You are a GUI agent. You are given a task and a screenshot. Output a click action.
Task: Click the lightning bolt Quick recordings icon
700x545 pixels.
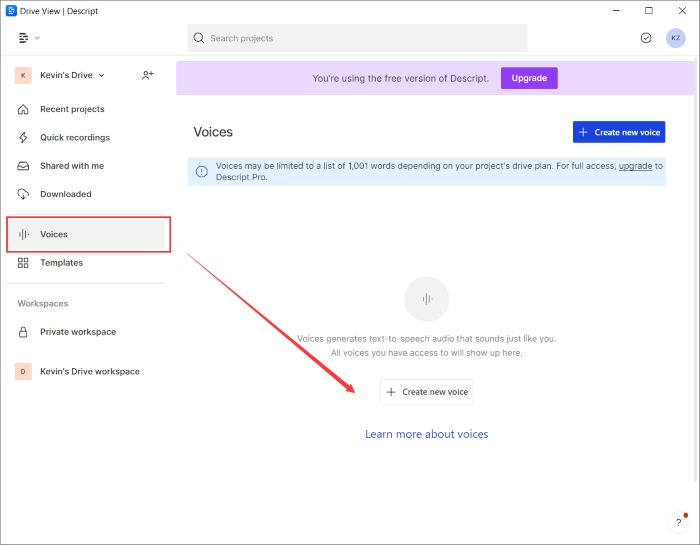[23, 137]
